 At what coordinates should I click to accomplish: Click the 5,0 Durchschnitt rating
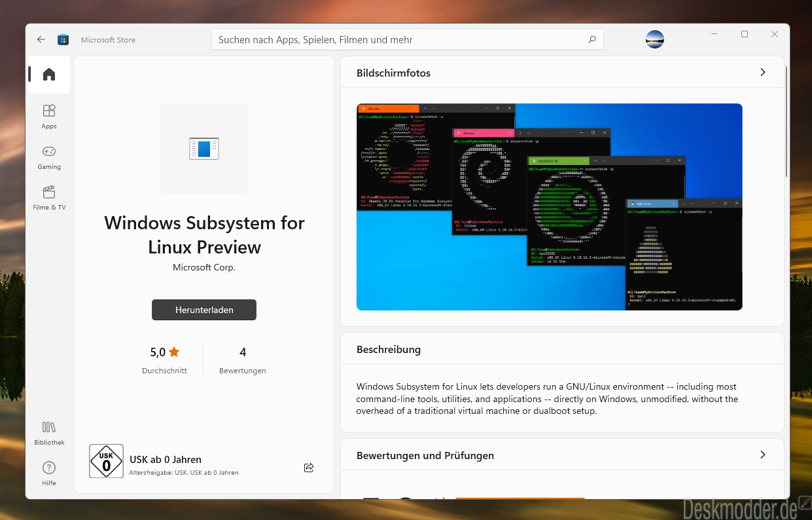[164, 360]
